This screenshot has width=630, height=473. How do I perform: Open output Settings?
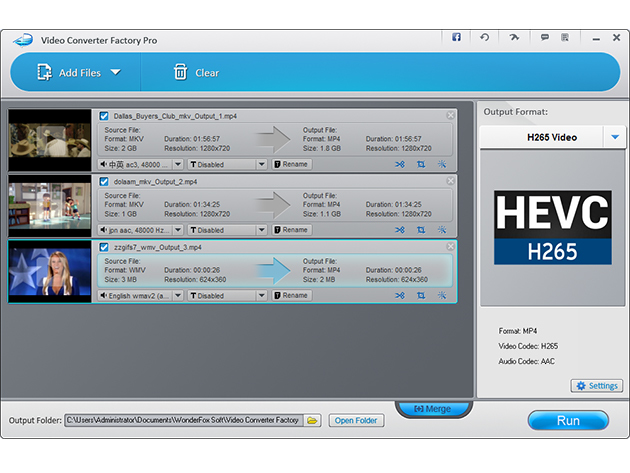tap(597, 386)
